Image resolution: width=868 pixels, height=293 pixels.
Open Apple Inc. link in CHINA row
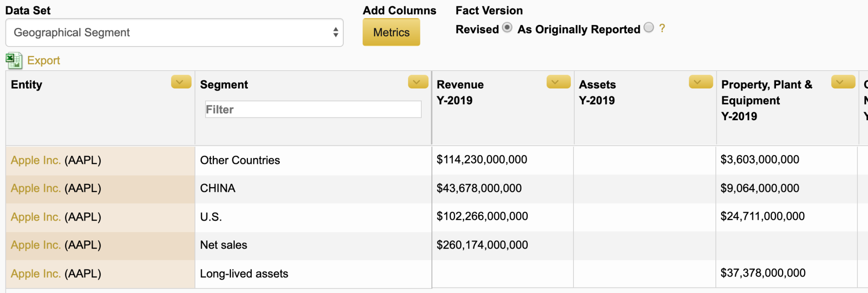[x=36, y=188]
